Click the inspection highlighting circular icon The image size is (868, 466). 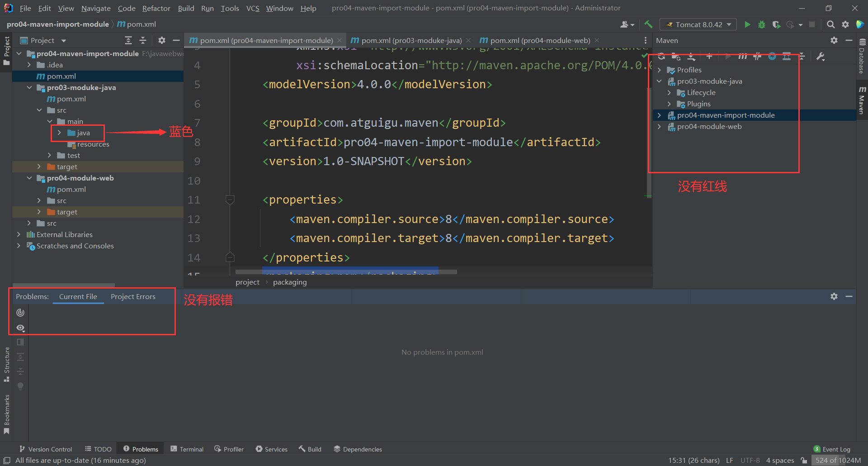coord(20,313)
